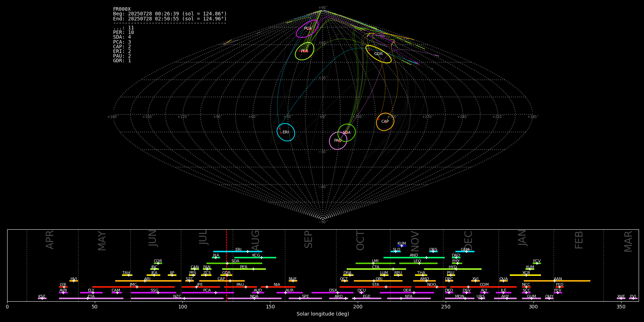Select the SSG shower bar in timeline
Image resolution: width=644 pixels, height=322 pixels.
(x=153, y=293)
